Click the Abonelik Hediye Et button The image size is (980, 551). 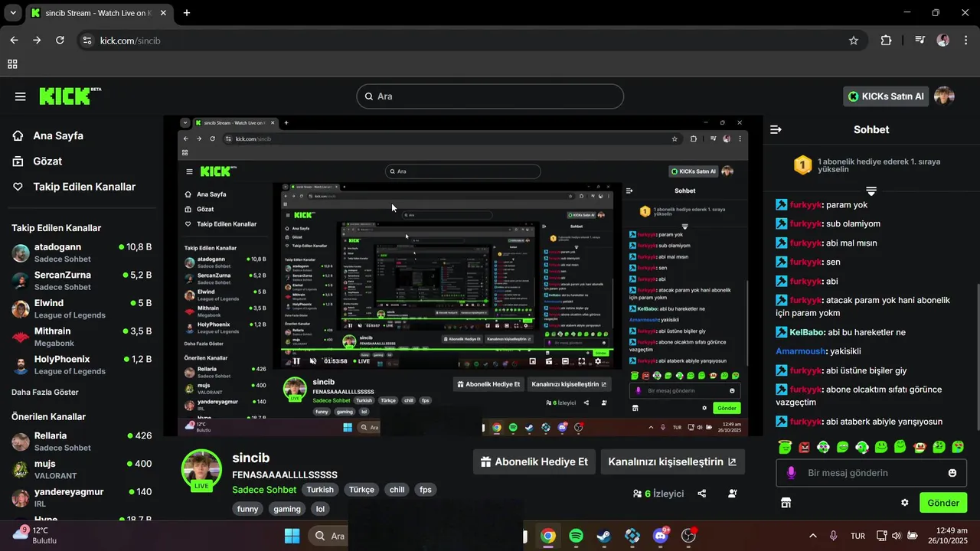(534, 461)
